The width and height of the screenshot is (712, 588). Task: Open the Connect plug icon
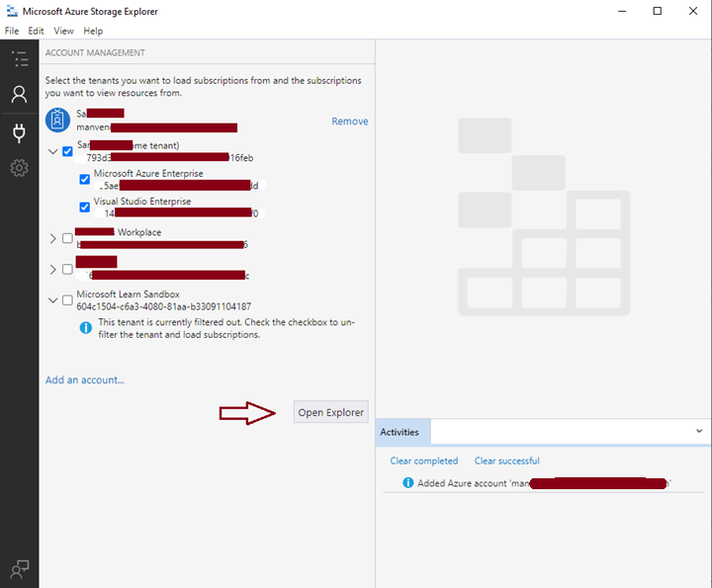pyautogui.click(x=19, y=133)
